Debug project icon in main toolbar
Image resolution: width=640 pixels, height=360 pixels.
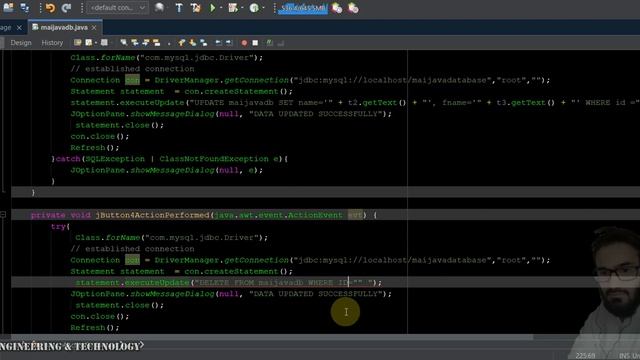[x=233, y=8]
